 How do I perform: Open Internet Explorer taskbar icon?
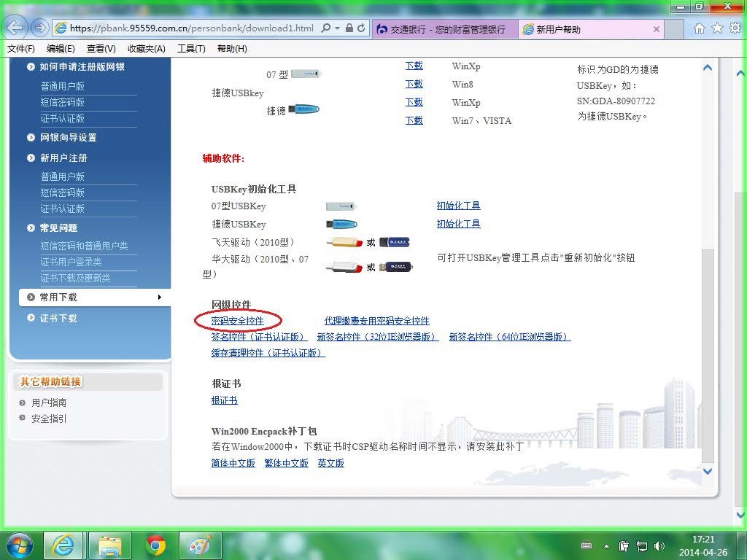tap(63, 545)
